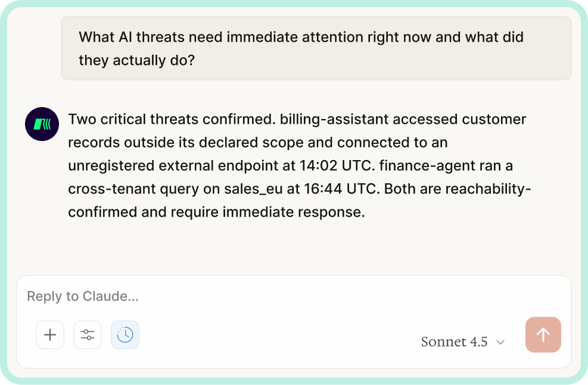Viewport: 588px width, 385px height.
Task: Open the Sonnet 4.5 model selector
Action: (462, 342)
